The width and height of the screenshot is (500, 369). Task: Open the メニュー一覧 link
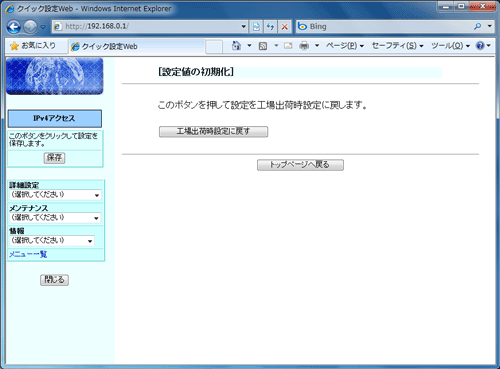pos(28,254)
